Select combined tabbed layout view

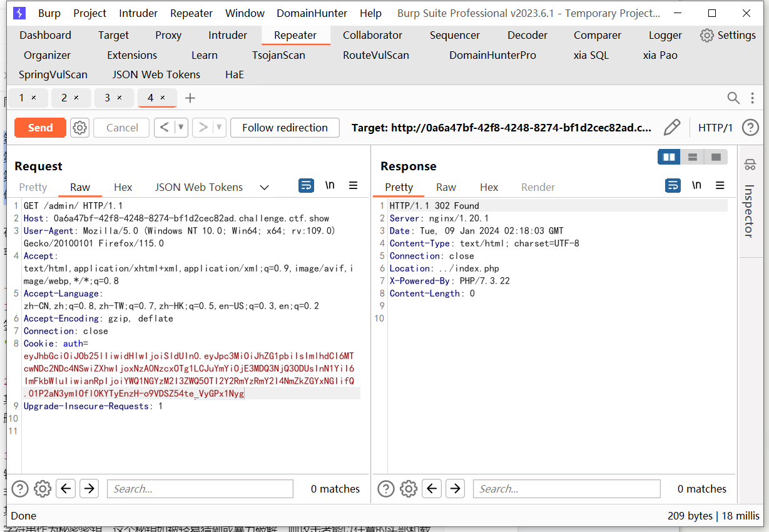point(716,156)
